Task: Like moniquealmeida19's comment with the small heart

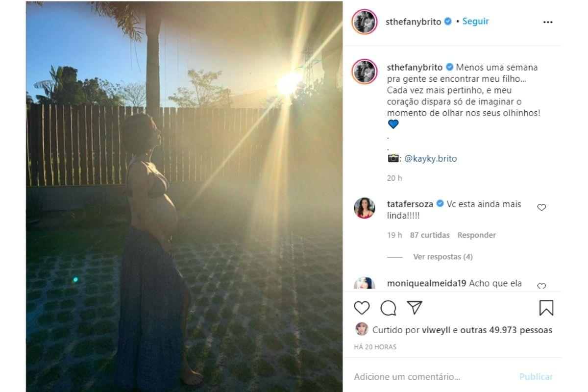Action: coord(541,286)
